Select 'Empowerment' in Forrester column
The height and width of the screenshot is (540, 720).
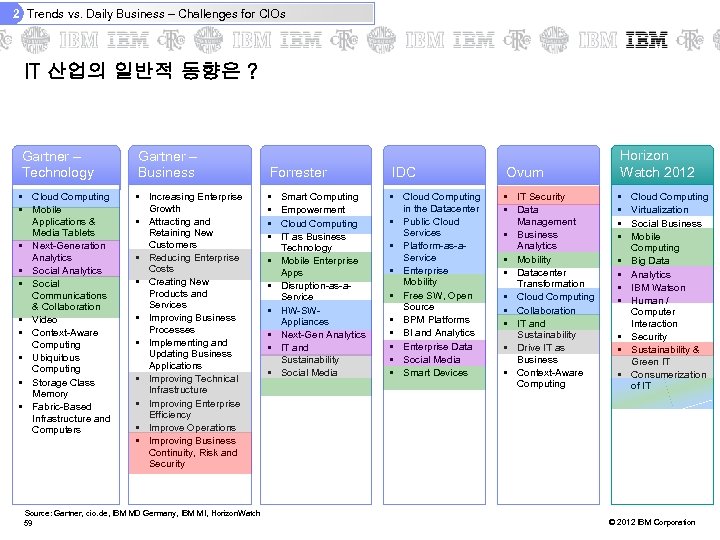coord(313,209)
